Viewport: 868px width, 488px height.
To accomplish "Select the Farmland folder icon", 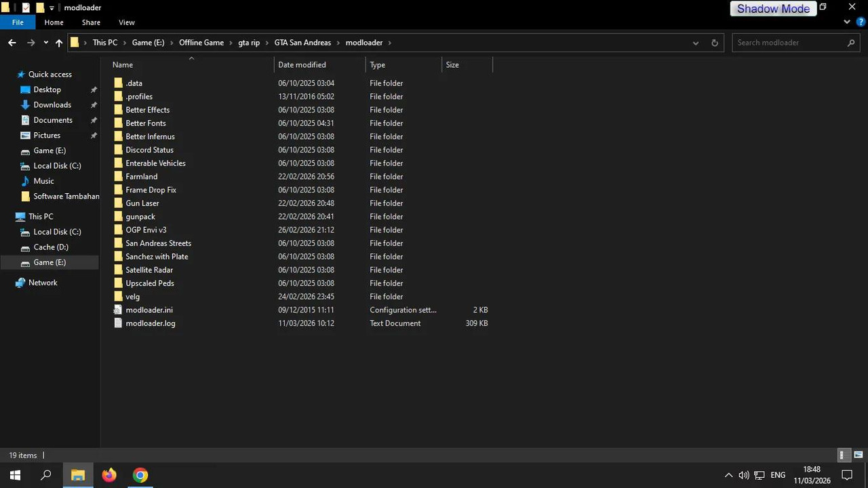I will point(119,177).
